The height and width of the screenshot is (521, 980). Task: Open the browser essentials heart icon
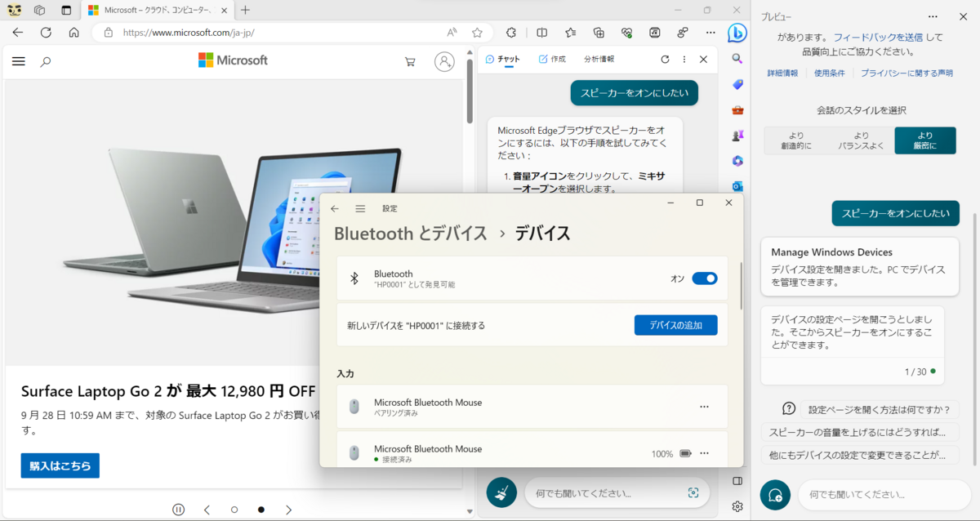pos(626,33)
